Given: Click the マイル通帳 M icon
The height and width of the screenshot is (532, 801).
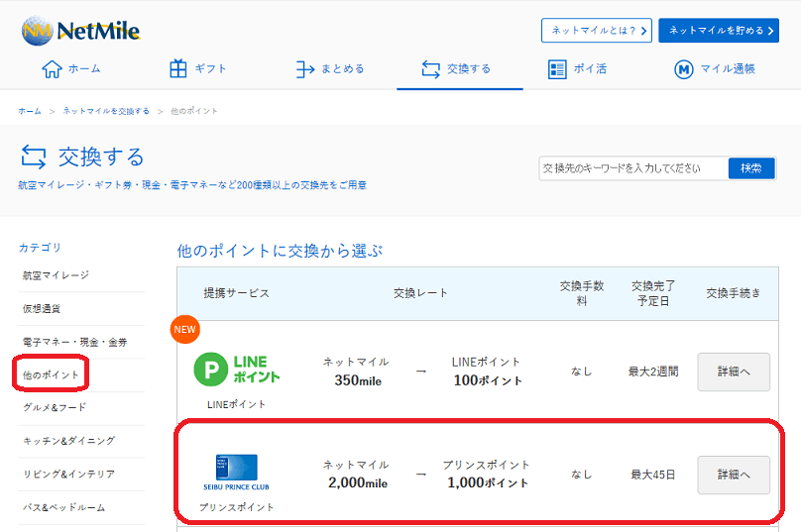Looking at the screenshot, I should (683, 69).
